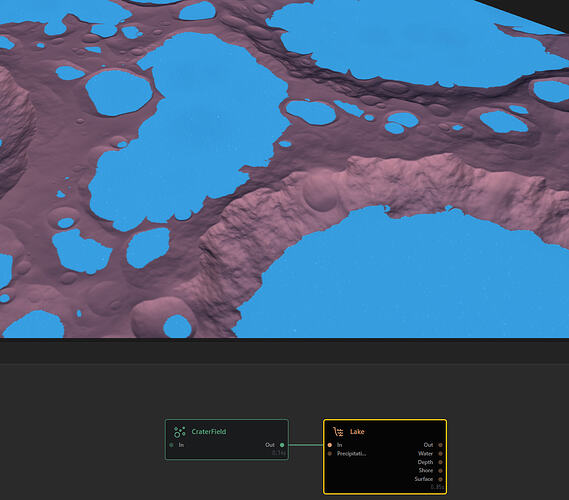569x500 pixels.
Task: Click the empty graph canvas left of CraterField
Action: (80, 439)
